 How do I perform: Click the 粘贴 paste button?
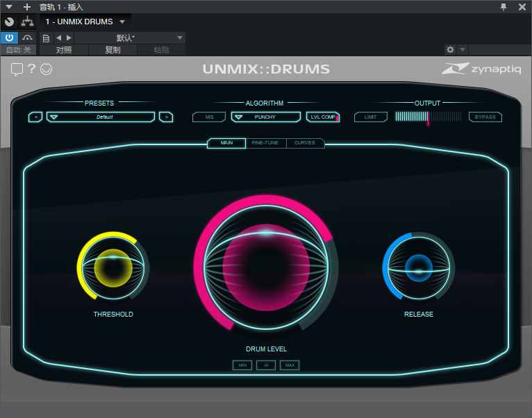[x=162, y=50]
